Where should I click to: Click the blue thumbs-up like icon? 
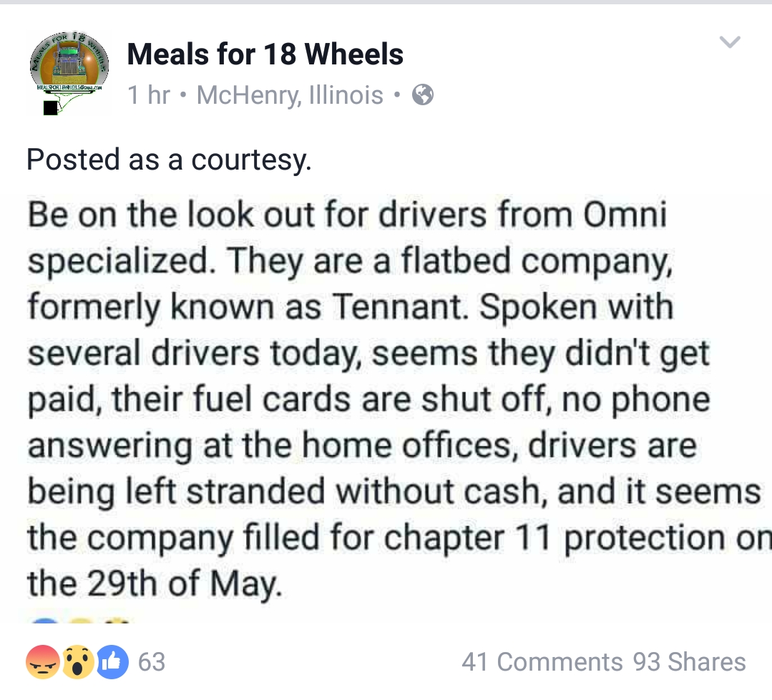coord(112,662)
